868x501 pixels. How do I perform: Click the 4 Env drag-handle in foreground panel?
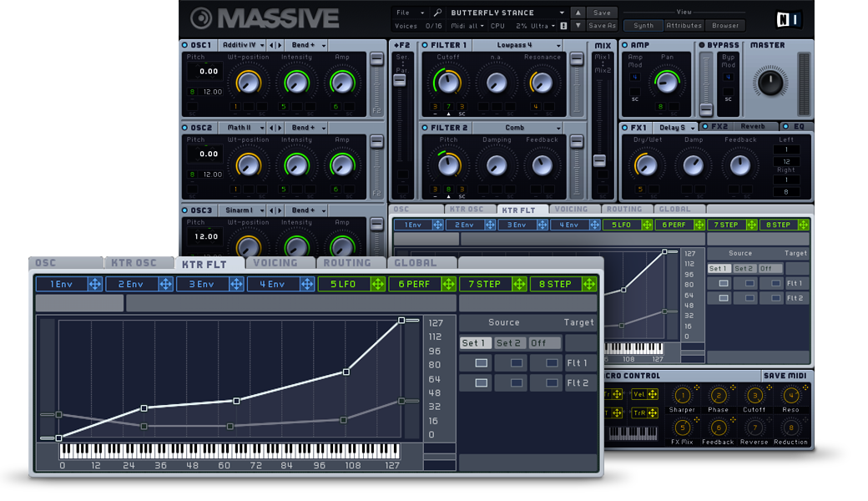pyautogui.click(x=307, y=284)
